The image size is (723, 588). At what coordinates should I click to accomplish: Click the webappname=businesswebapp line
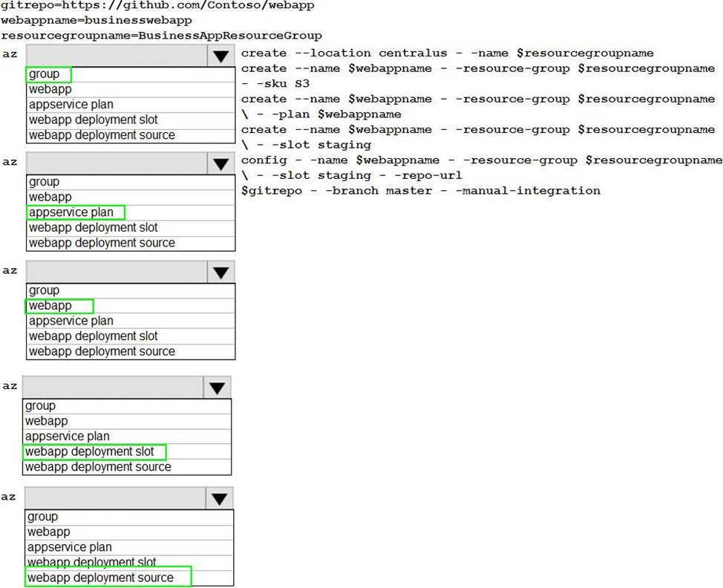click(x=96, y=21)
